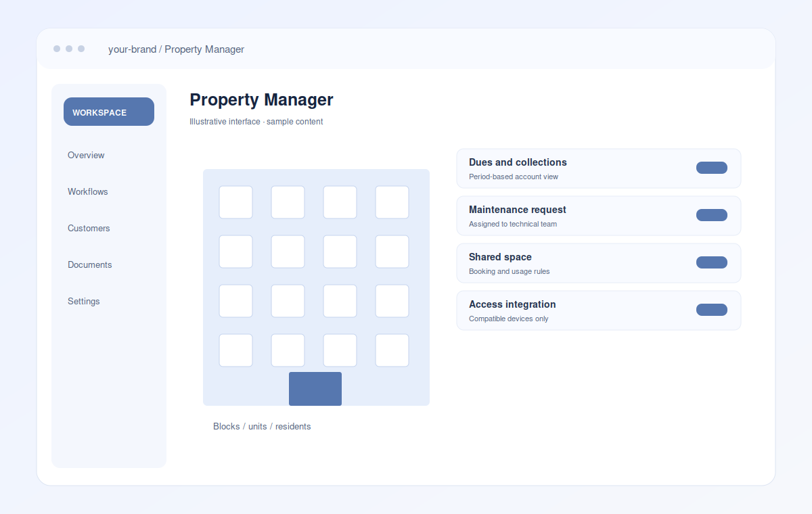Toggle the Dues and collections pill switch
The image size is (812, 514).
pyautogui.click(x=712, y=168)
